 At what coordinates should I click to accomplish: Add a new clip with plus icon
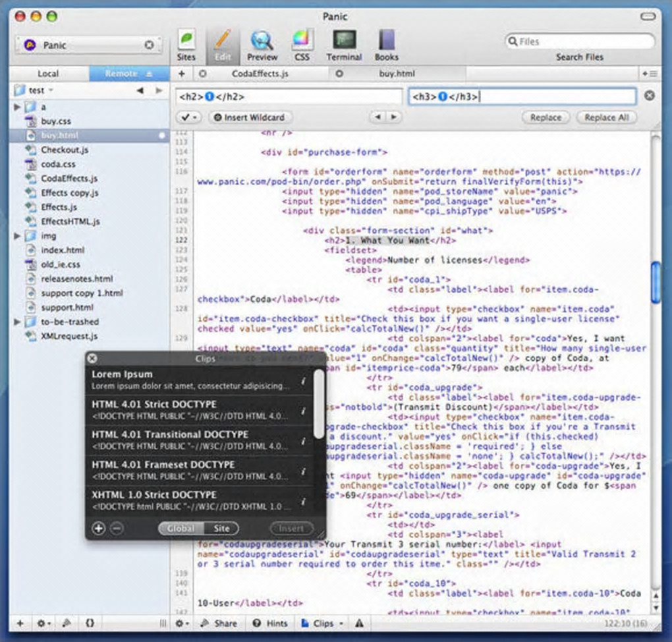point(99,528)
